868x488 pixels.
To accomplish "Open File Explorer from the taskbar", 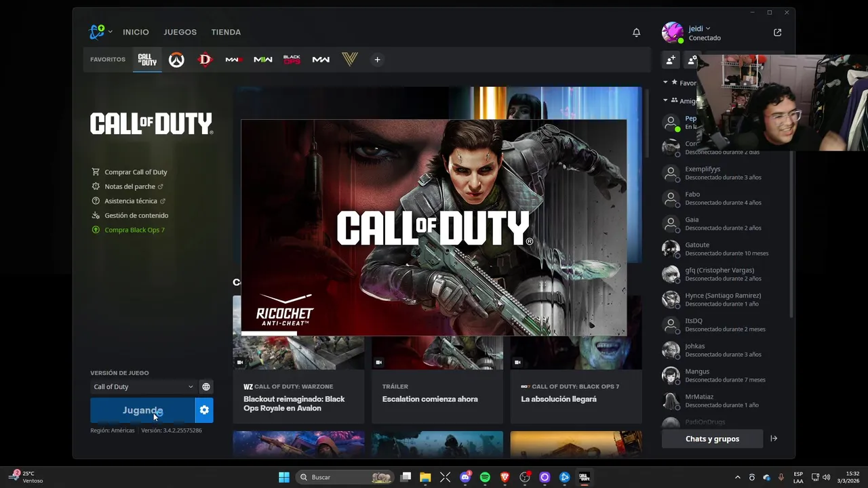I will [425, 477].
